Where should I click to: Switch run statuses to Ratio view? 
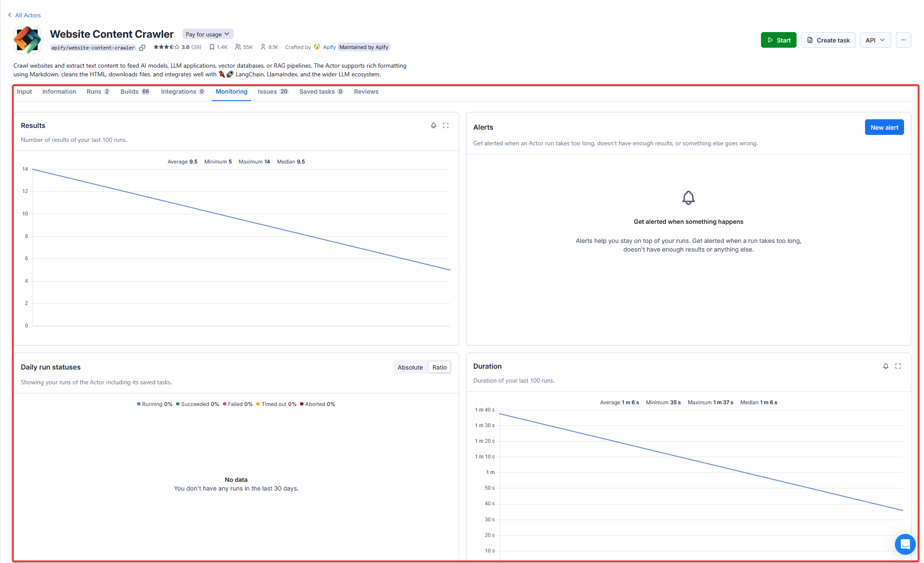point(439,367)
